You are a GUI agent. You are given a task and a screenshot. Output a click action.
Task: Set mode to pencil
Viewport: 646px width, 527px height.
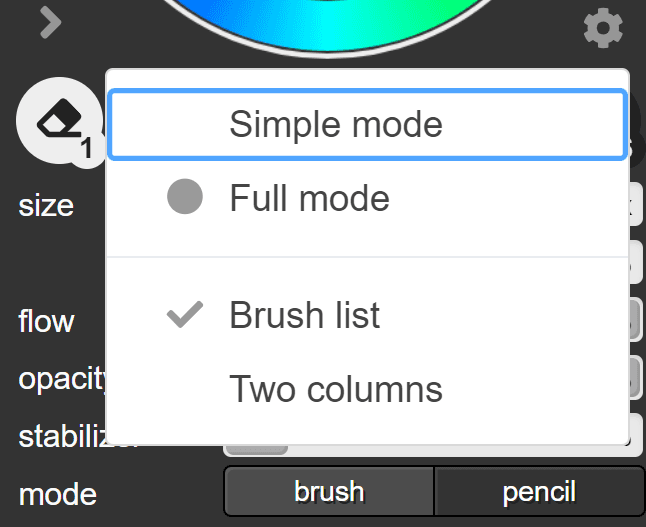(539, 491)
